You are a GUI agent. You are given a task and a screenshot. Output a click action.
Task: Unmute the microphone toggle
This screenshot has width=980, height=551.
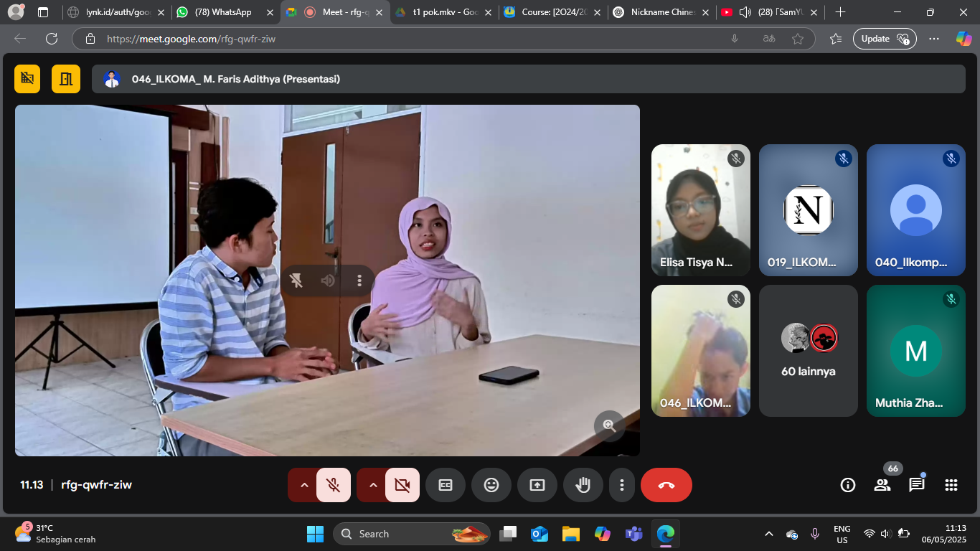pyautogui.click(x=333, y=485)
